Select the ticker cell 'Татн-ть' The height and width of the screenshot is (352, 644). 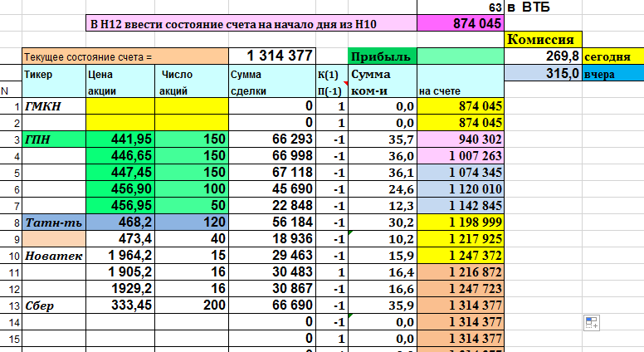coord(54,222)
